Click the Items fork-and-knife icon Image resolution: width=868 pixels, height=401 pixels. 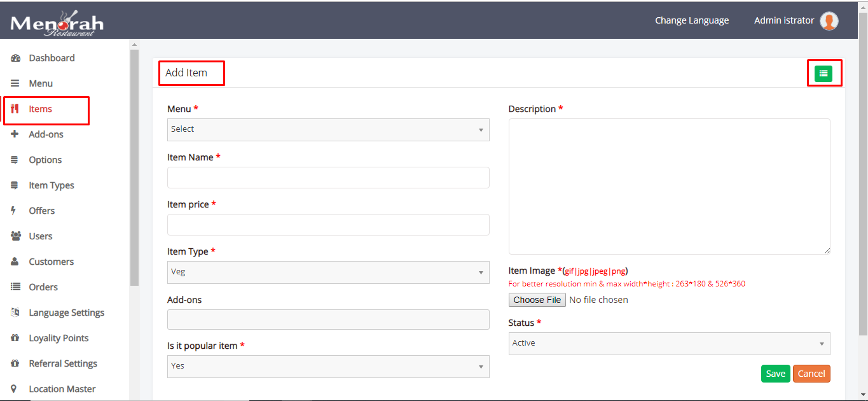coord(15,109)
